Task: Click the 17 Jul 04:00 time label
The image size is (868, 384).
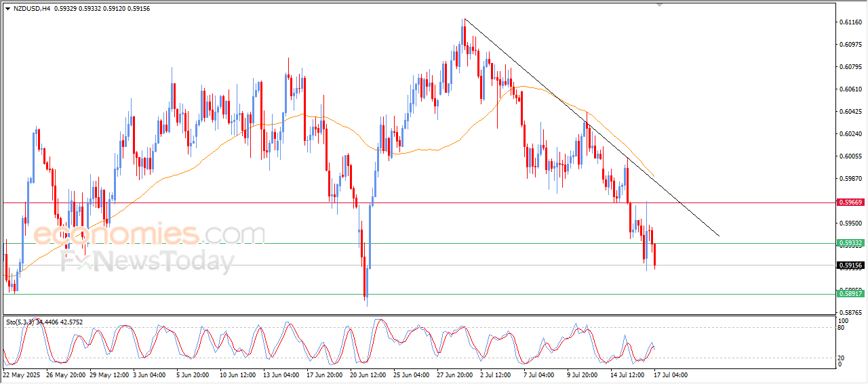Action: tap(672, 374)
